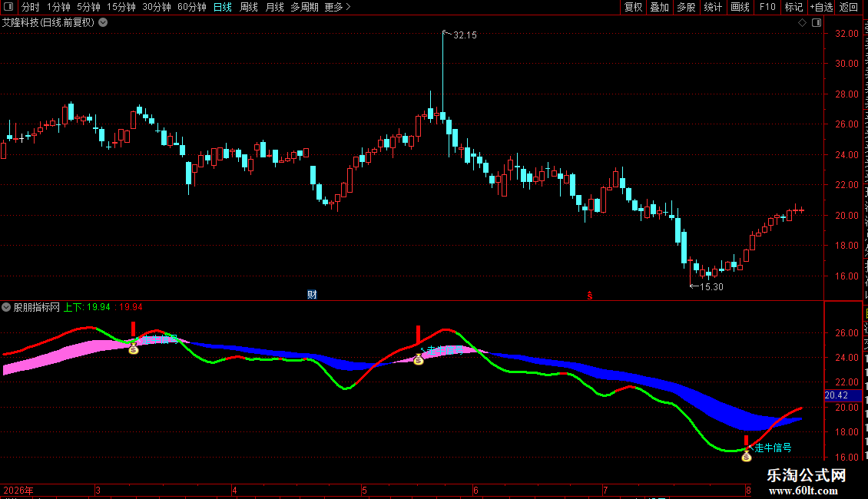Open F10 company info
Screen dimensions: 868x499
click(x=767, y=7)
